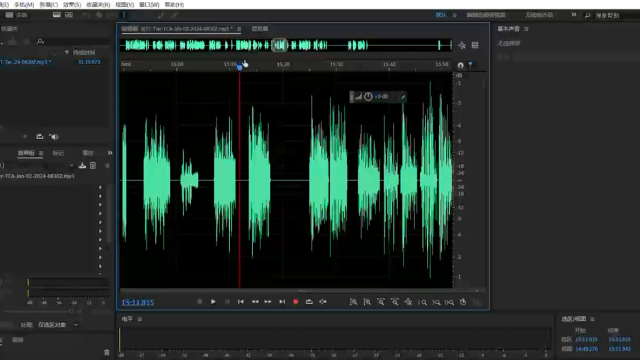
Task: Click Zoom In at In Point icon
Action: (422, 302)
